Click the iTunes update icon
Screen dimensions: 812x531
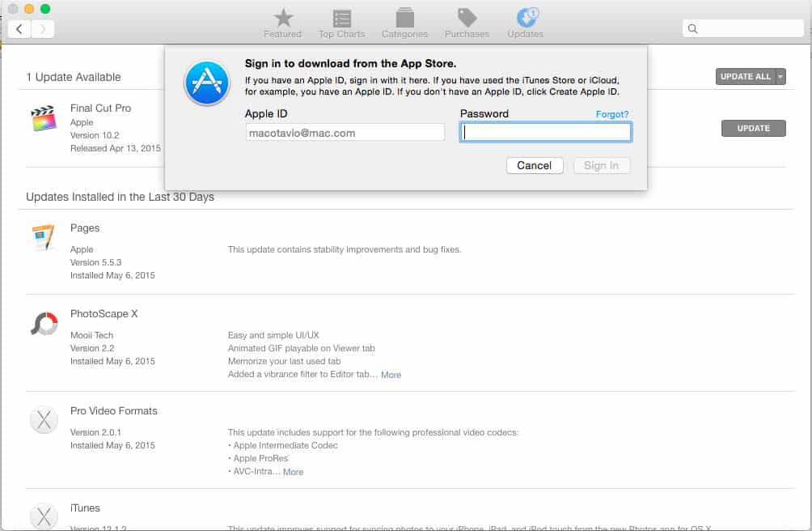click(x=44, y=516)
